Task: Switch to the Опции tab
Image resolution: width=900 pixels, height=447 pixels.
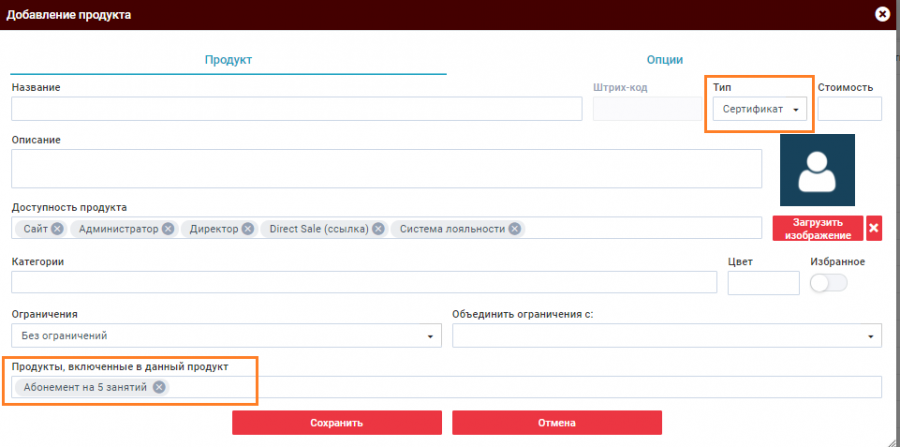Action: [x=665, y=60]
